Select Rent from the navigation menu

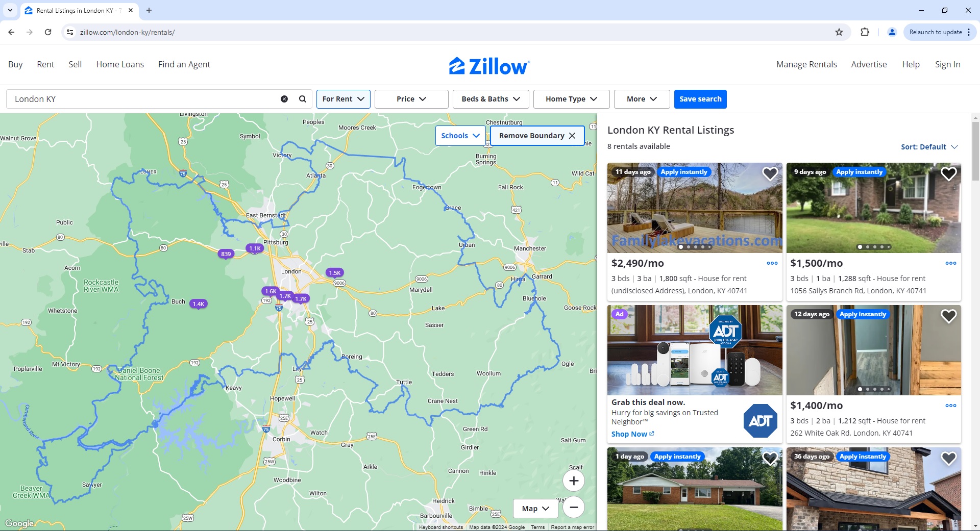pos(45,64)
